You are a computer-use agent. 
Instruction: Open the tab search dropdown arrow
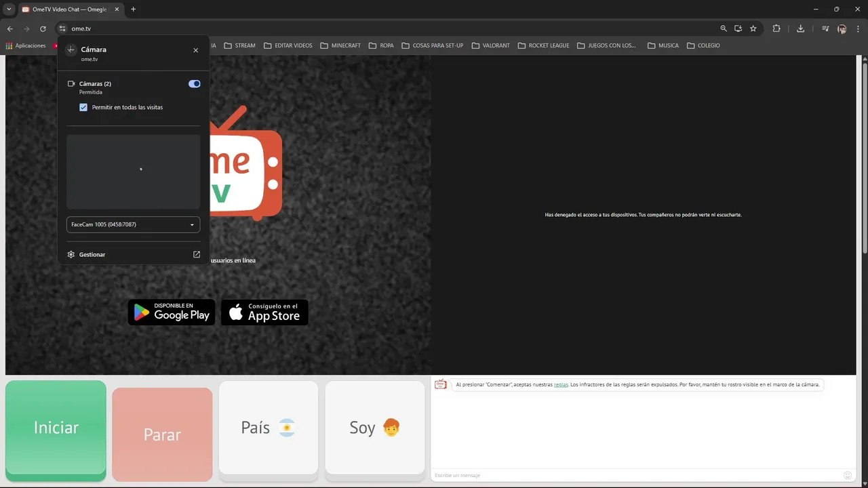[x=9, y=9]
